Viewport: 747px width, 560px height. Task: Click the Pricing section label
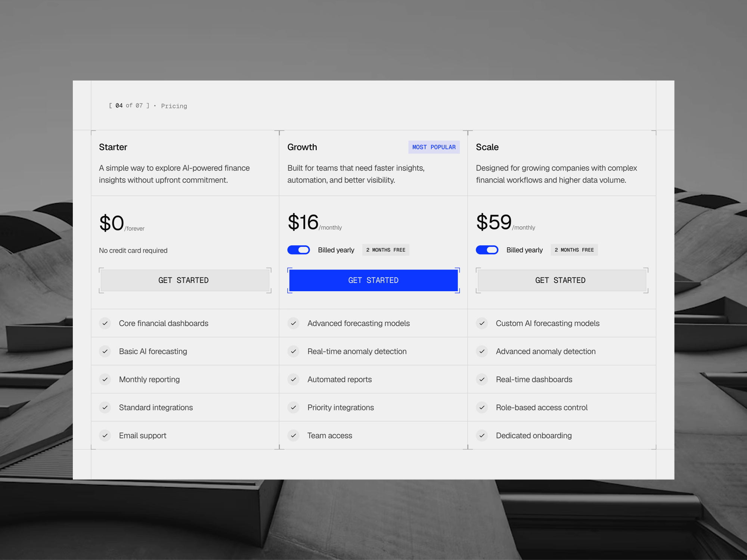point(174,106)
